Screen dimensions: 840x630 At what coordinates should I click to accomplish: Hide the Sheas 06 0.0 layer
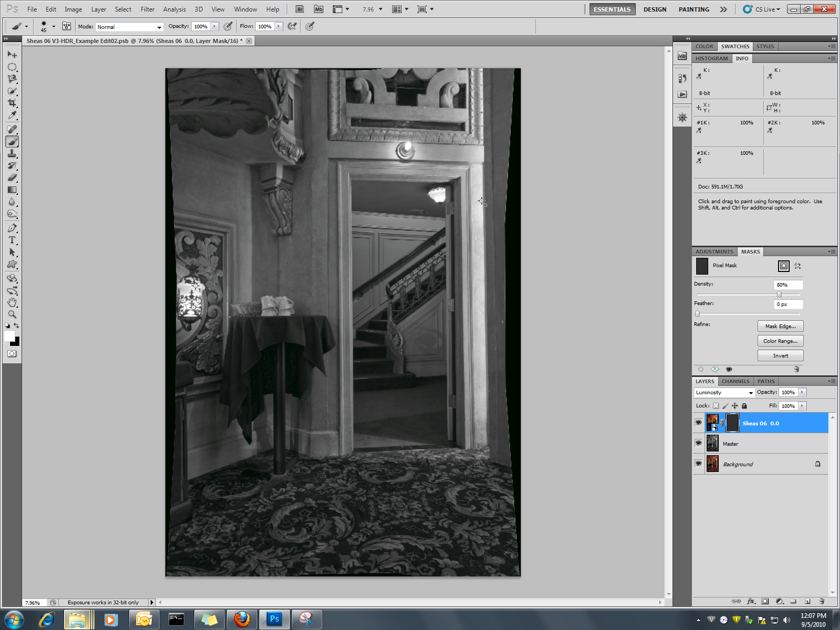698,423
